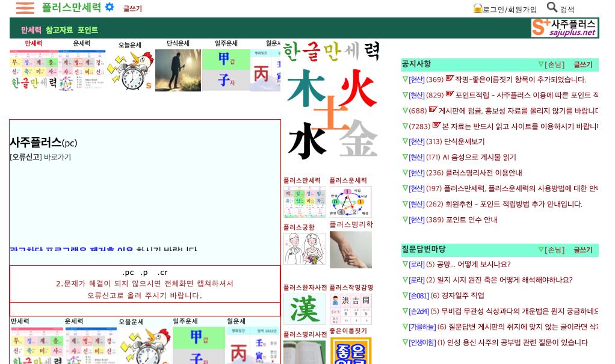This screenshot has width=615, height=364.
Task: Click the 사주플러스 sajuplus.net logo
Action: click(x=564, y=28)
